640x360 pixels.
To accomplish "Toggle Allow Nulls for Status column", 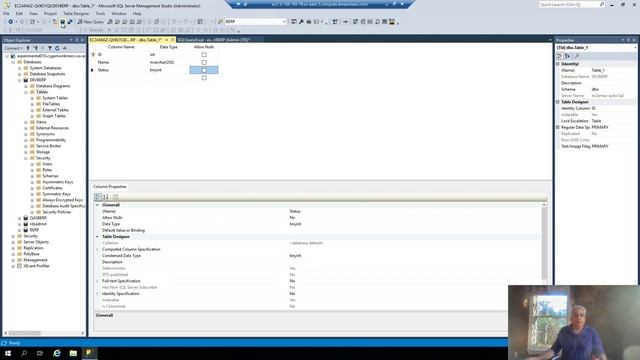I will [204, 70].
